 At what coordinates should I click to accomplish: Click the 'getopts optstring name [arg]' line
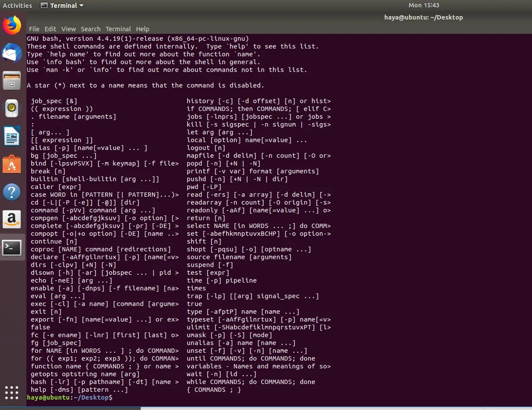coord(85,374)
